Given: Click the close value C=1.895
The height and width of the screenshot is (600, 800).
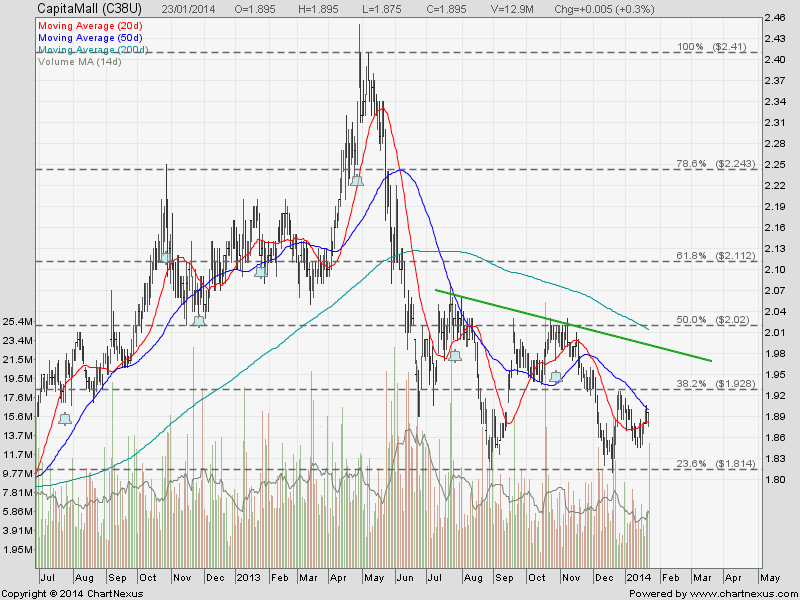Looking at the screenshot, I should coord(446,9).
